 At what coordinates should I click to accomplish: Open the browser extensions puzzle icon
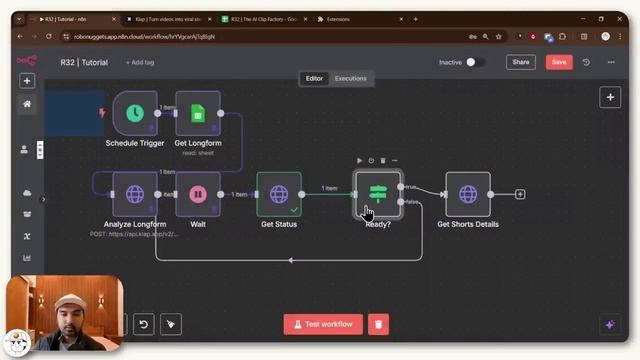coord(562,37)
